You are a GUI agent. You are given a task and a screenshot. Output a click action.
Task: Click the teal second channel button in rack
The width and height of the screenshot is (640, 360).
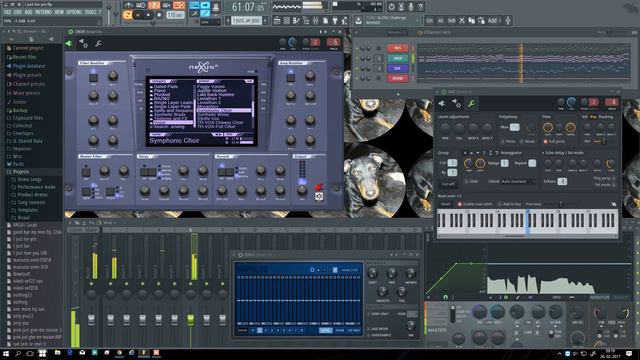tap(397, 58)
